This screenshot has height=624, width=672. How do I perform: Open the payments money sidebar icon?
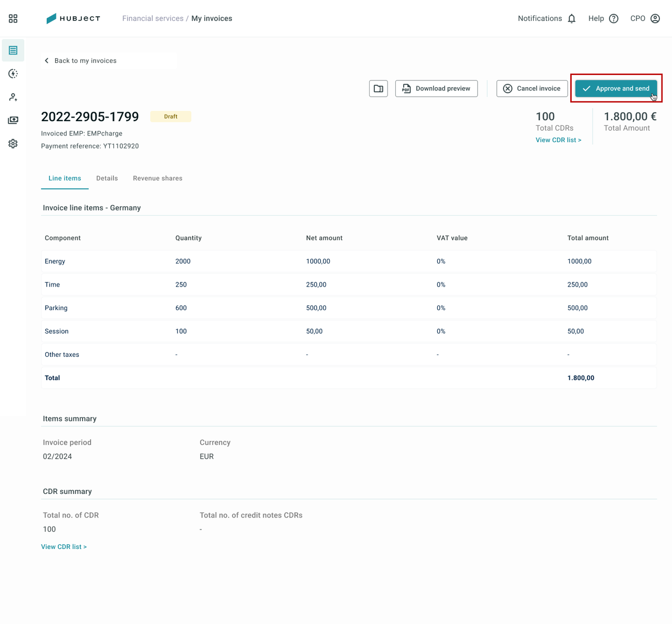pyautogui.click(x=13, y=120)
